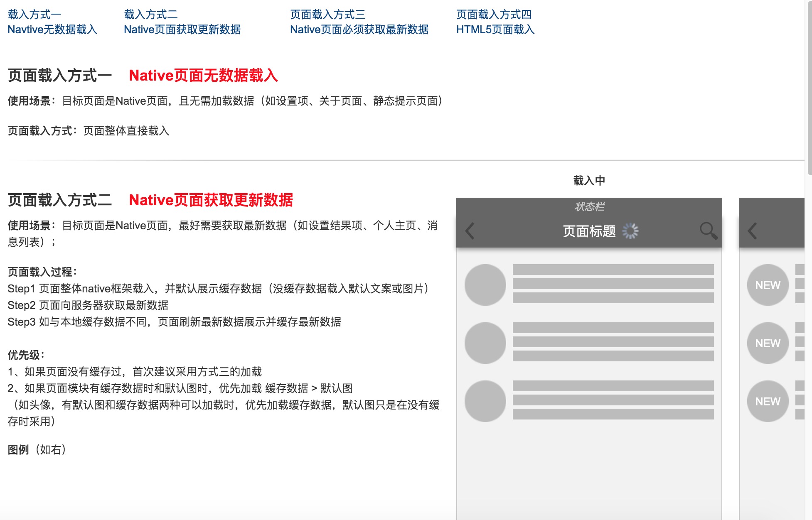Screen dimensions: 812x520
Task: Click second gray avatar placeholder in 载入中 mockup
Action: [485, 343]
